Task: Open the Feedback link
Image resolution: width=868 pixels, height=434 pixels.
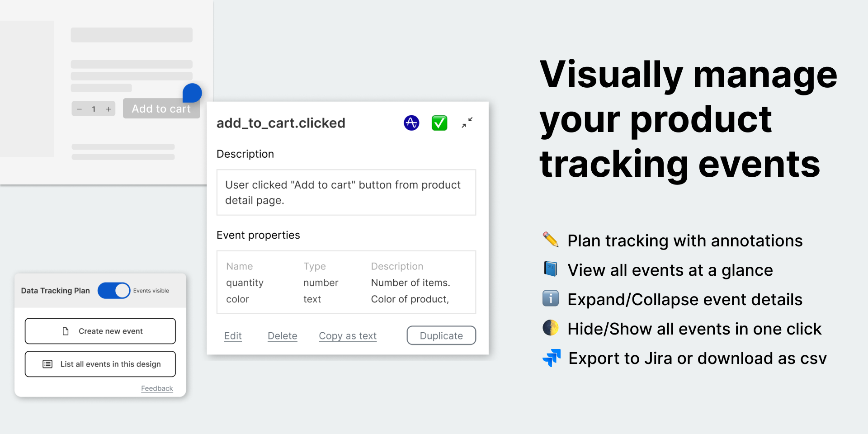Action: 157,388
